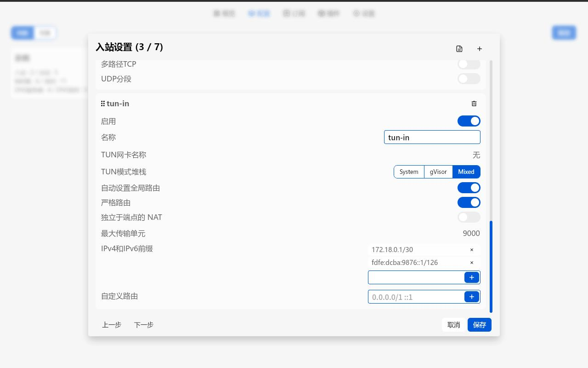Remove the 172.18.0.1/30 prefix entry
The image size is (588, 368).
point(472,250)
